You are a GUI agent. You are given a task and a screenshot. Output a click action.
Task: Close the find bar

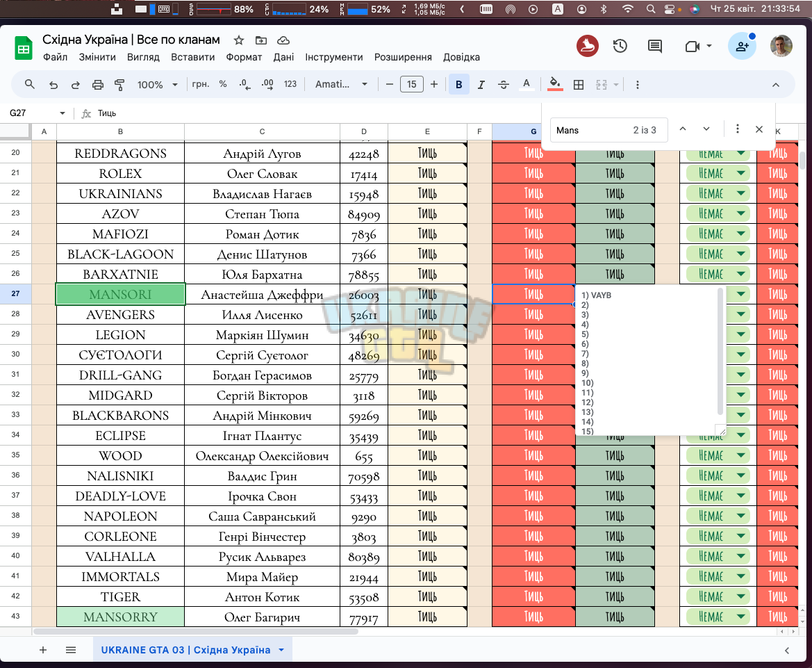click(x=759, y=129)
